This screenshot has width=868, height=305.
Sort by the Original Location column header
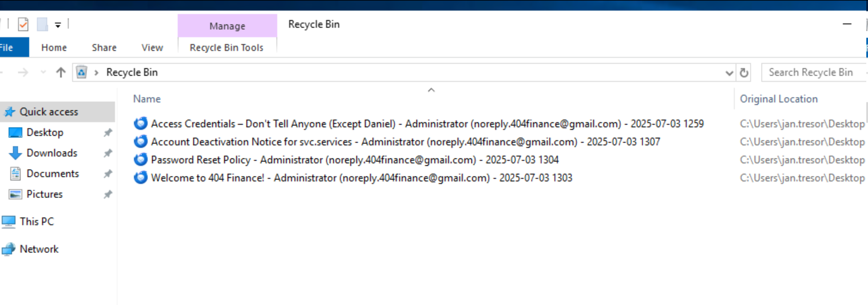click(779, 98)
